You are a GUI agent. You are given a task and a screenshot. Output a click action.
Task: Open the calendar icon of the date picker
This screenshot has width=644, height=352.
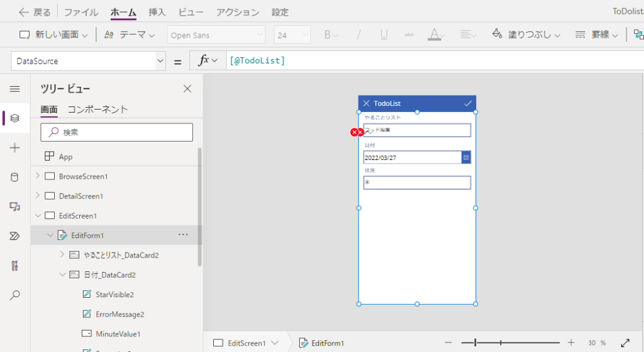[466, 157]
